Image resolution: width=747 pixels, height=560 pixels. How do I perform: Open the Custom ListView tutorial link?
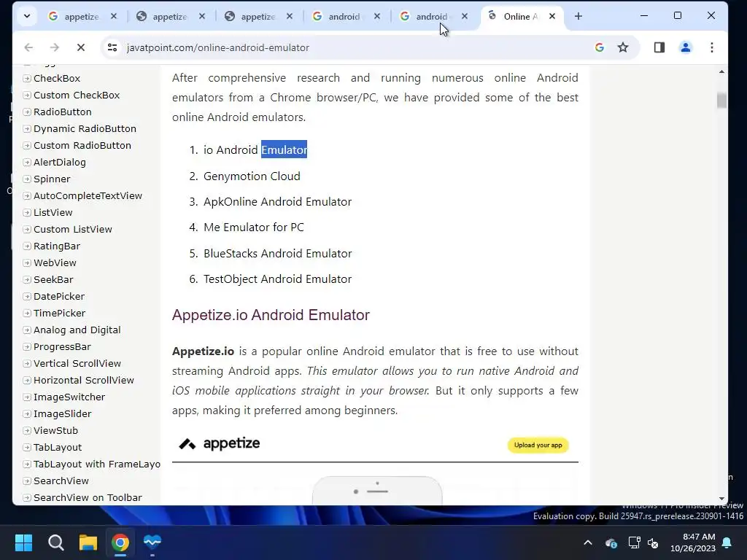(73, 229)
